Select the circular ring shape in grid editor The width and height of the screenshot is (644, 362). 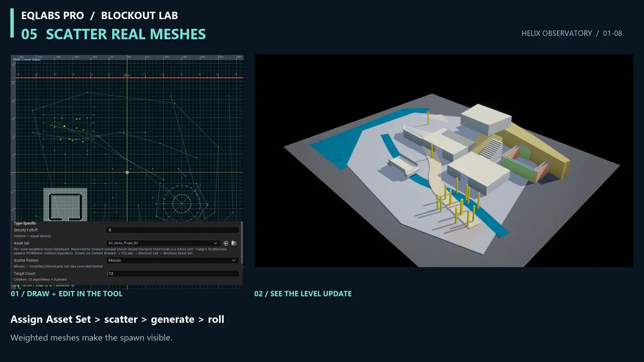point(182,203)
